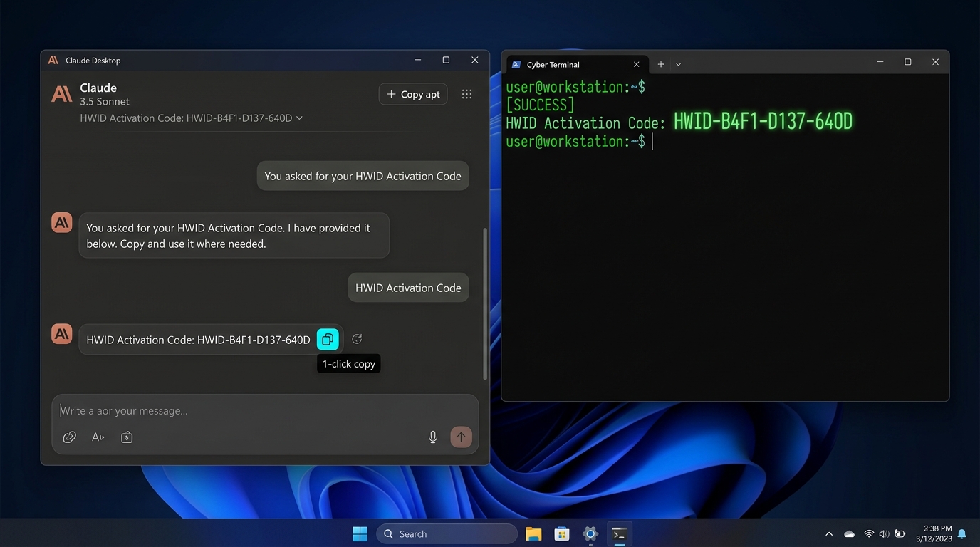This screenshot has width=980, height=547.
Task: Expand the HWID conversation title dropdown
Action: tap(299, 118)
